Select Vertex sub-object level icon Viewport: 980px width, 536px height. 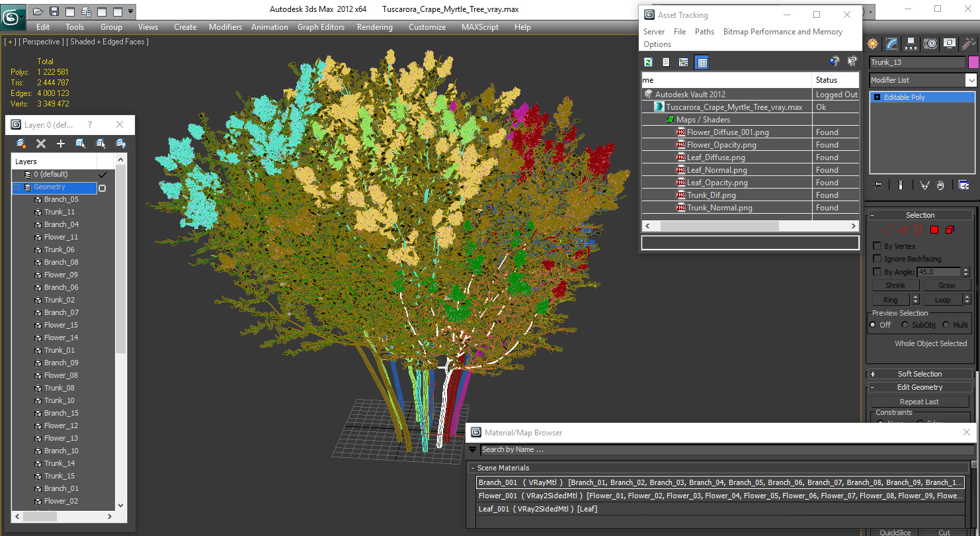886,230
